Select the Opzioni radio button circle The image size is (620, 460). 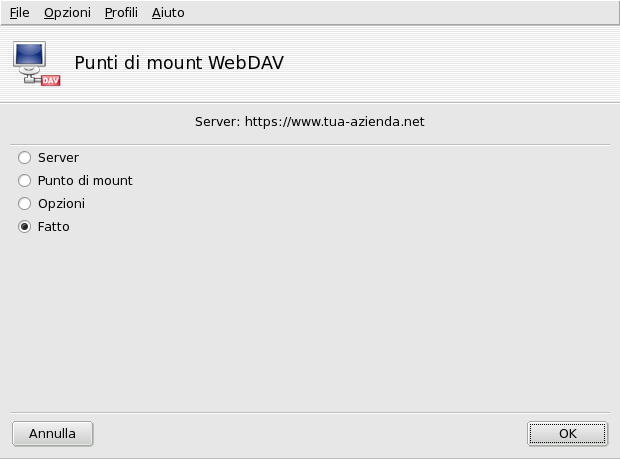click(x=25, y=204)
